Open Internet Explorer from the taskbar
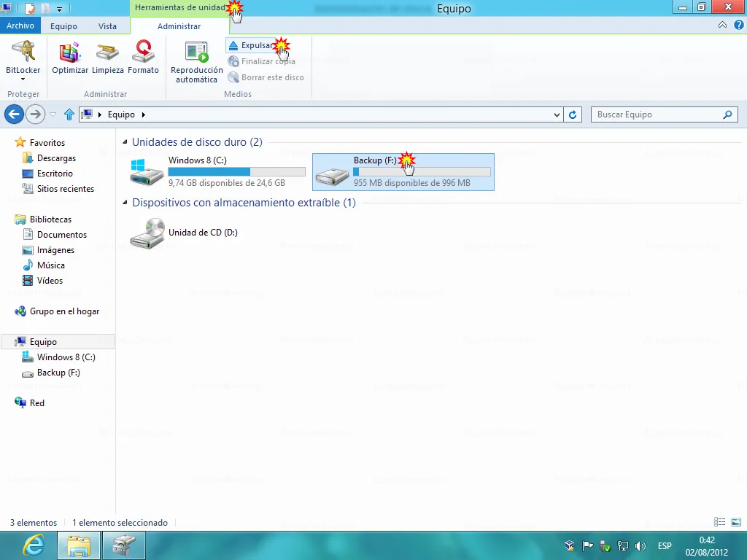This screenshot has width=747, height=560. tap(34, 545)
